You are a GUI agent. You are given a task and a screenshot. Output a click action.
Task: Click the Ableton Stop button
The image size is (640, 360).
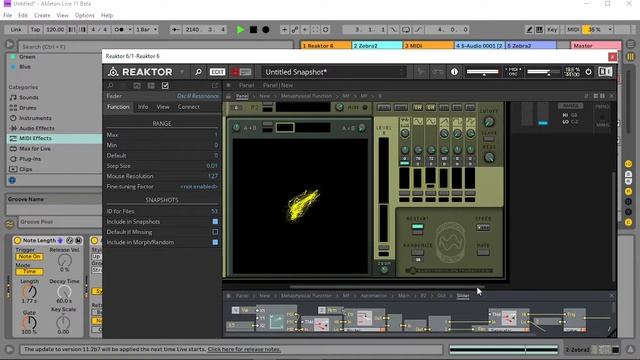point(253,30)
